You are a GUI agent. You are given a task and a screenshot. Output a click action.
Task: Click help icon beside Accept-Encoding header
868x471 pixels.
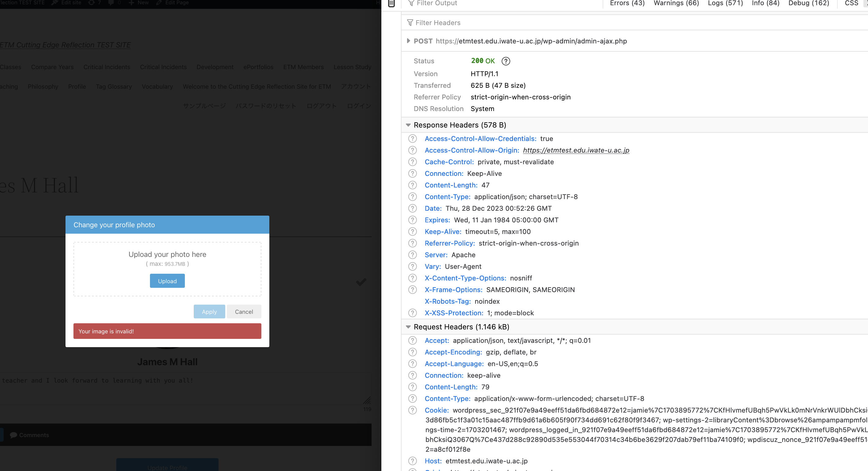pyautogui.click(x=413, y=352)
